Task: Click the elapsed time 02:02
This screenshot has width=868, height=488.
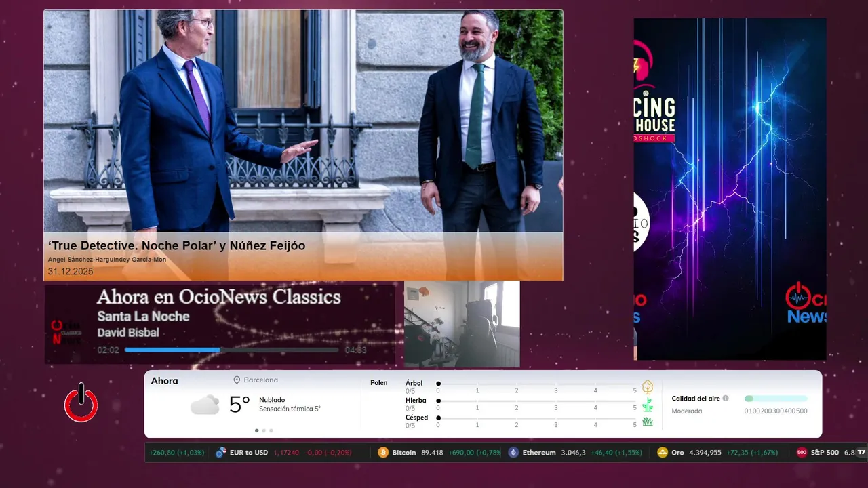Action: 108,350
